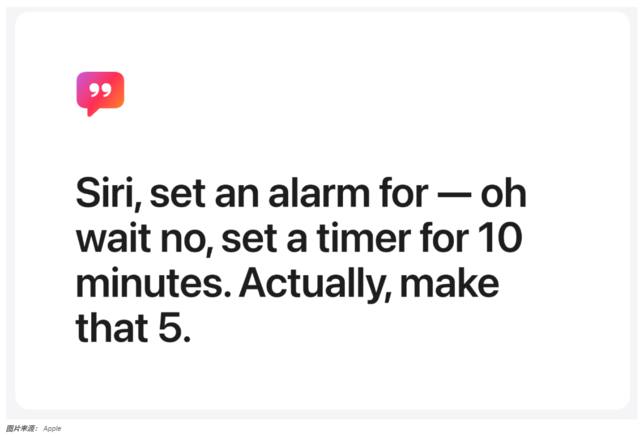Screen dimensions: 640x434
Task: Click the word "wait" on second line
Action: point(113,238)
